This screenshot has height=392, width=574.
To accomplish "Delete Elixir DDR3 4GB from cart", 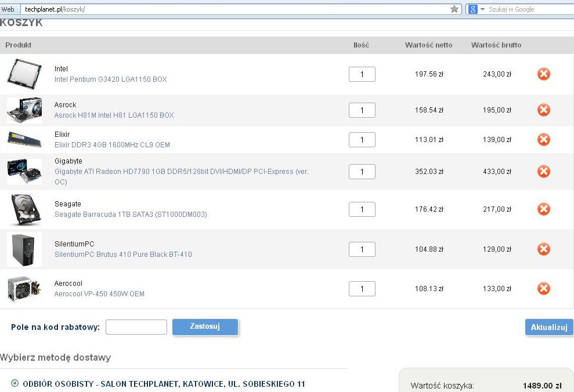I will click(x=544, y=139).
